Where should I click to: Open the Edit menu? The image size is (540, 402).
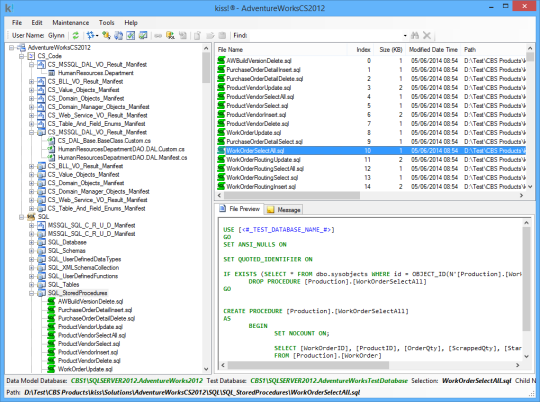click(x=37, y=23)
